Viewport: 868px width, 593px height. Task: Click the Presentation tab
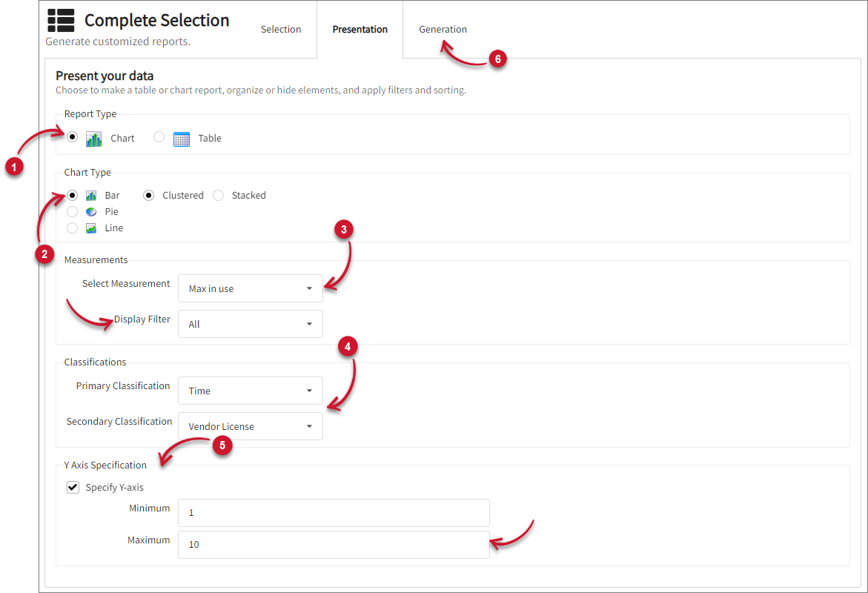[360, 30]
